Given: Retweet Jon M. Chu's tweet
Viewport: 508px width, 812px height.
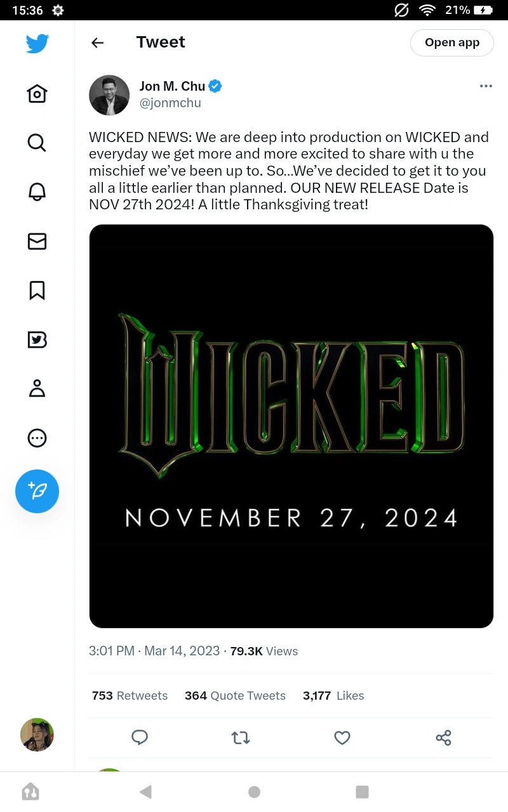Looking at the screenshot, I should 241,738.
